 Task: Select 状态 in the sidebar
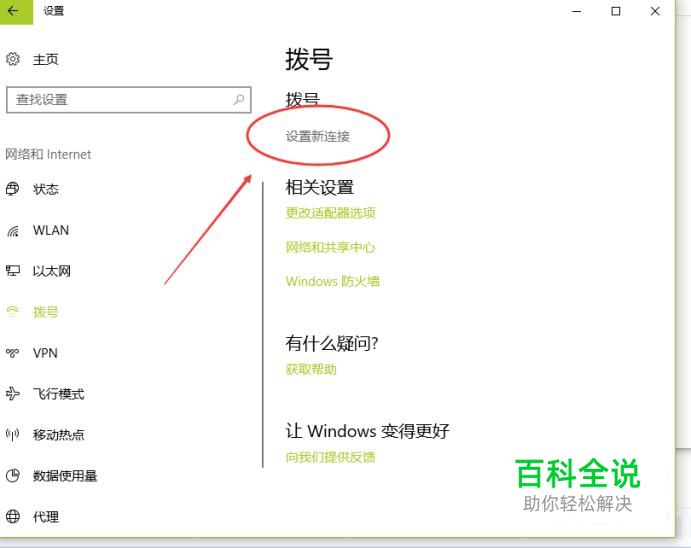[x=46, y=189]
